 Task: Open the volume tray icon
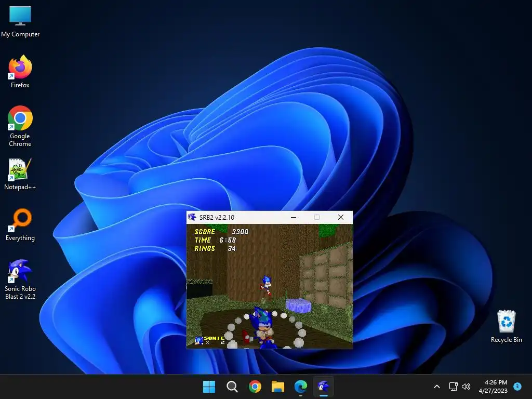pos(466,387)
